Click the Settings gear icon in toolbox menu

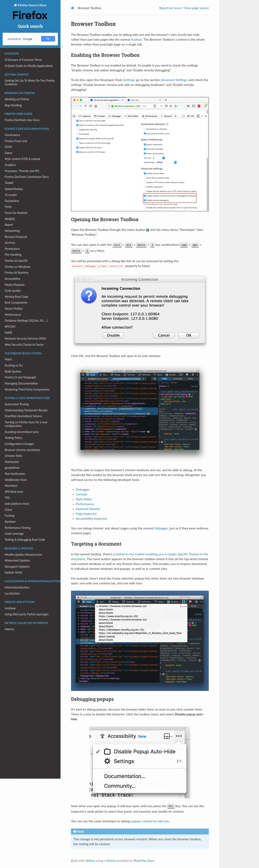point(107,761)
